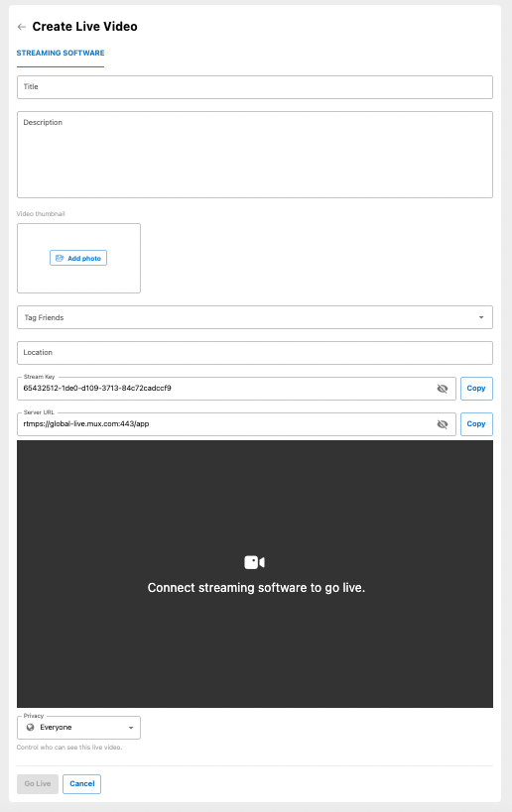The height and width of the screenshot is (812, 512).
Task: Open the Tag Friends dropdown arrow
Action: [481, 317]
